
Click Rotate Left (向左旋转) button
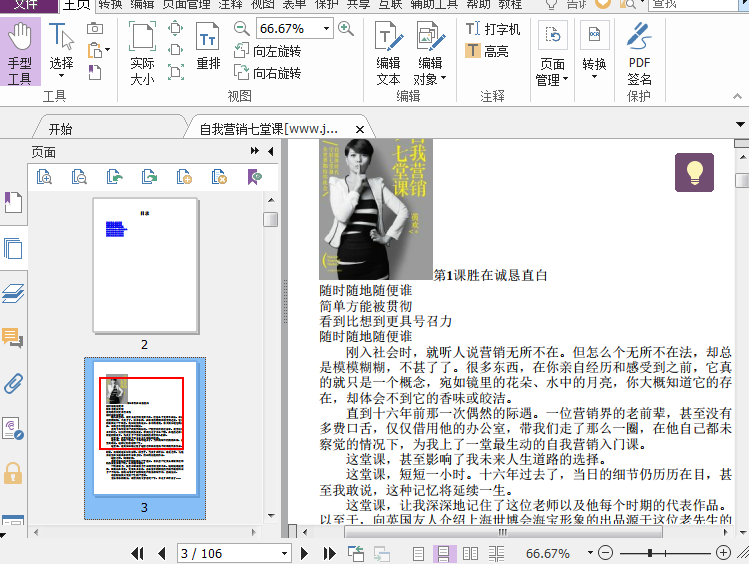(x=268, y=51)
